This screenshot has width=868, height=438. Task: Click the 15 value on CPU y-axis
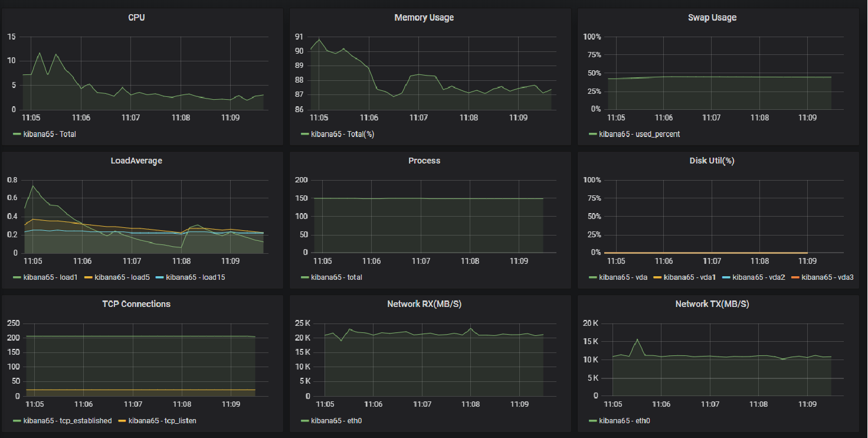[x=11, y=37]
